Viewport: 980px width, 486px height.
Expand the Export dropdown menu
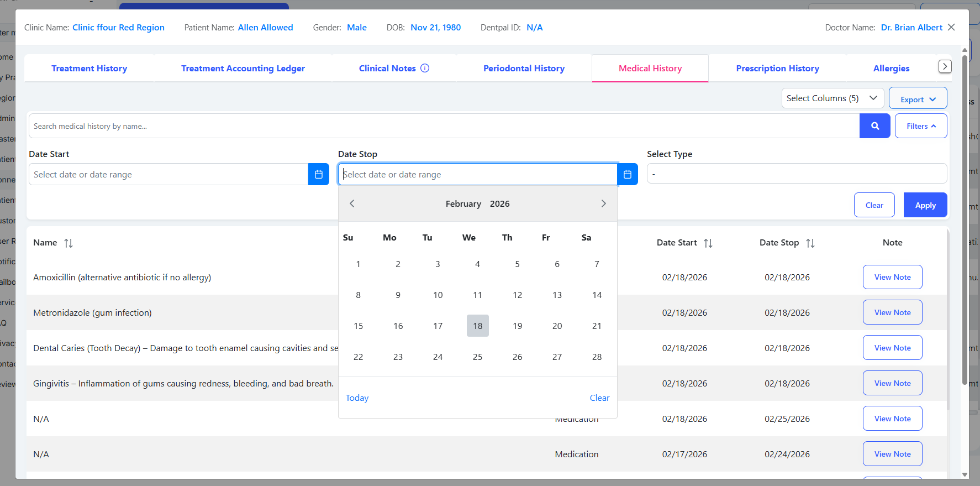point(918,99)
